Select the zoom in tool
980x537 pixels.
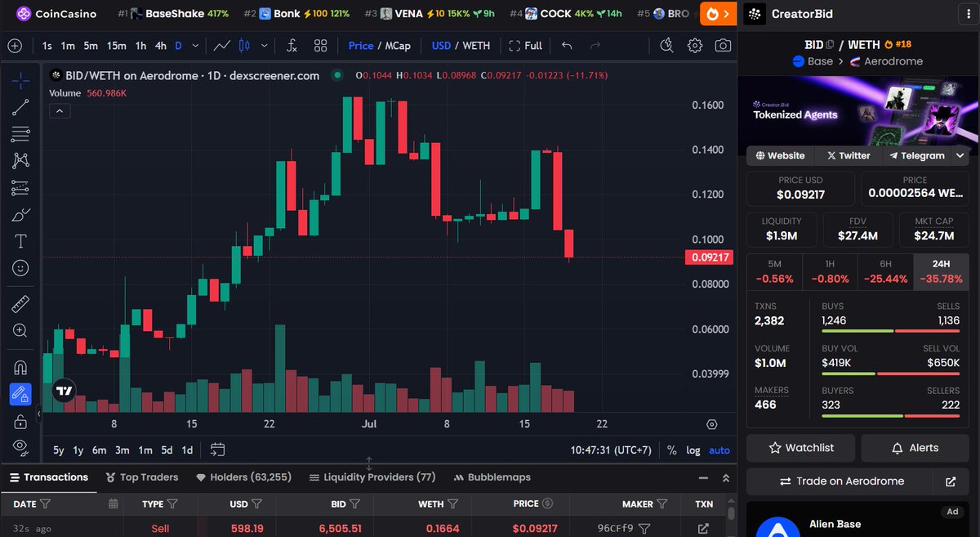[21, 331]
